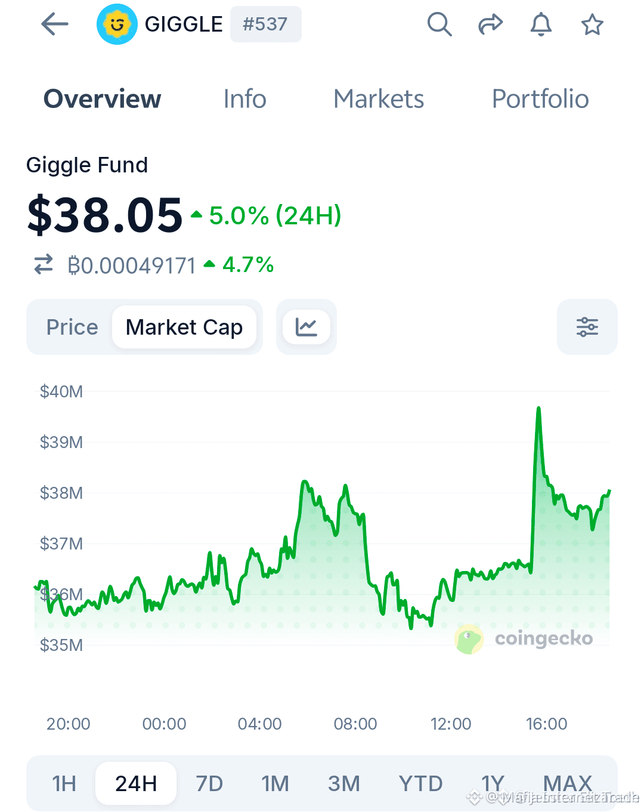Switch currency with the swap arrows icon
Screen dimensions: 644x812
(x=44, y=264)
